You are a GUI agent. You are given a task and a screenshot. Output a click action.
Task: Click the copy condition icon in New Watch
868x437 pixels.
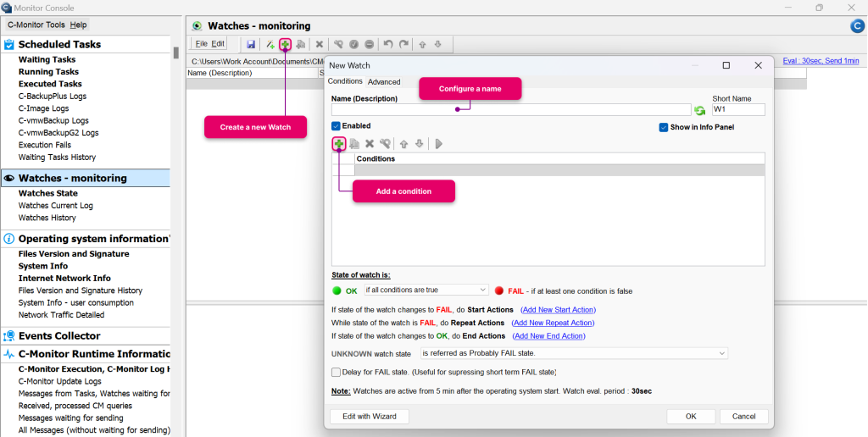pyautogui.click(x=354, y=144)
